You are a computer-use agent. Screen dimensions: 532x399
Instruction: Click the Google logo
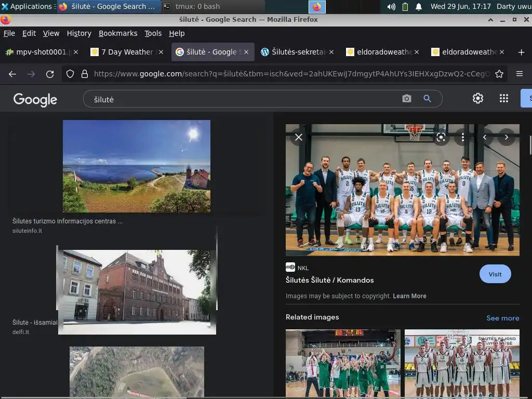coord(35,99)
